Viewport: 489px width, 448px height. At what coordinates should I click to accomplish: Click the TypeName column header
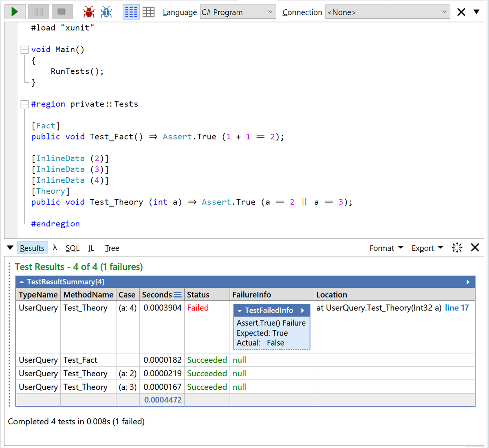(38, 295)
